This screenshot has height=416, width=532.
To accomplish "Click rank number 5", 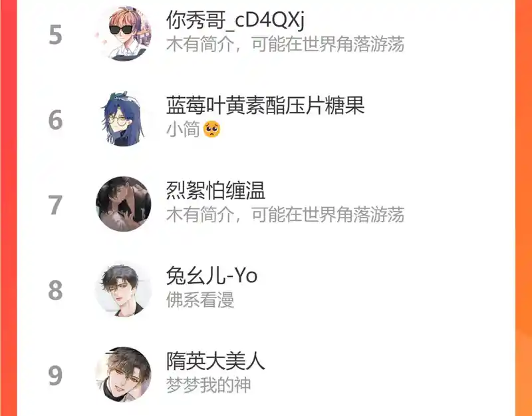I will pos(55,35).
